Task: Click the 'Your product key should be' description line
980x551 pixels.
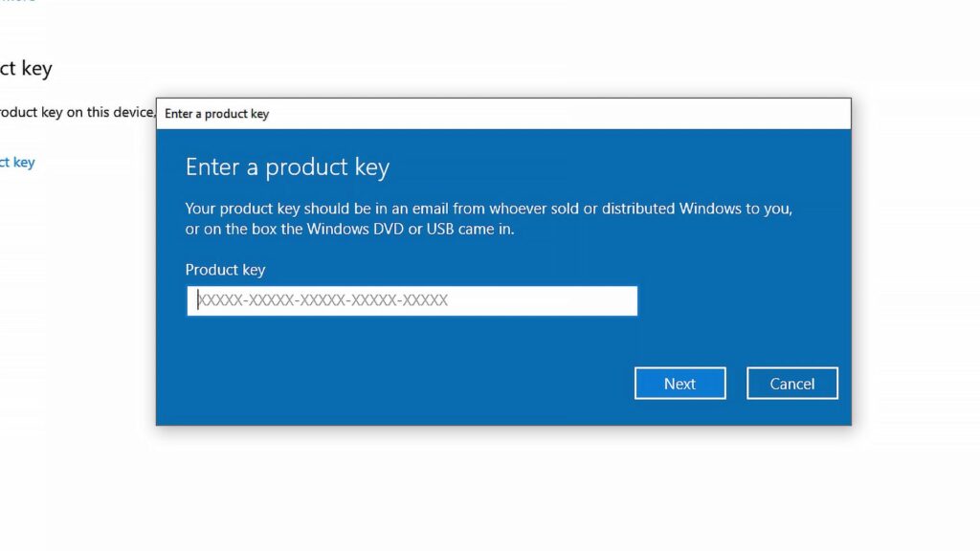Action: [489, 209]
